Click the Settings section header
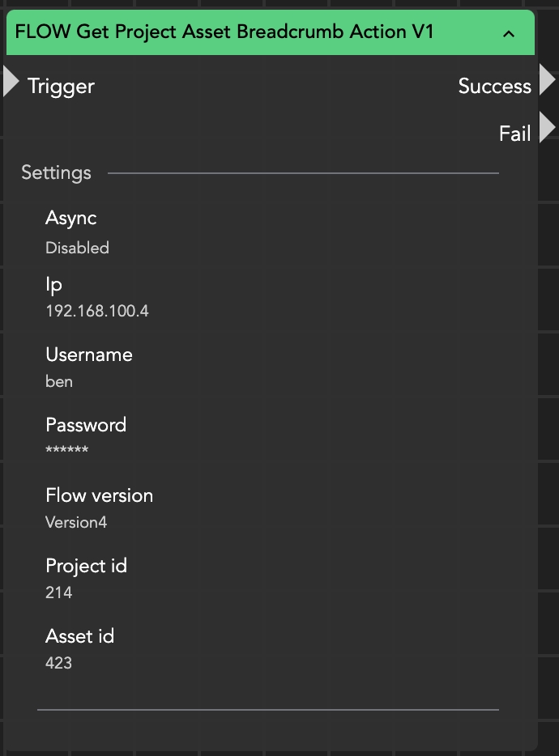Image resolution: width=559 pixels, height=756 pixels. coord(56,172)
